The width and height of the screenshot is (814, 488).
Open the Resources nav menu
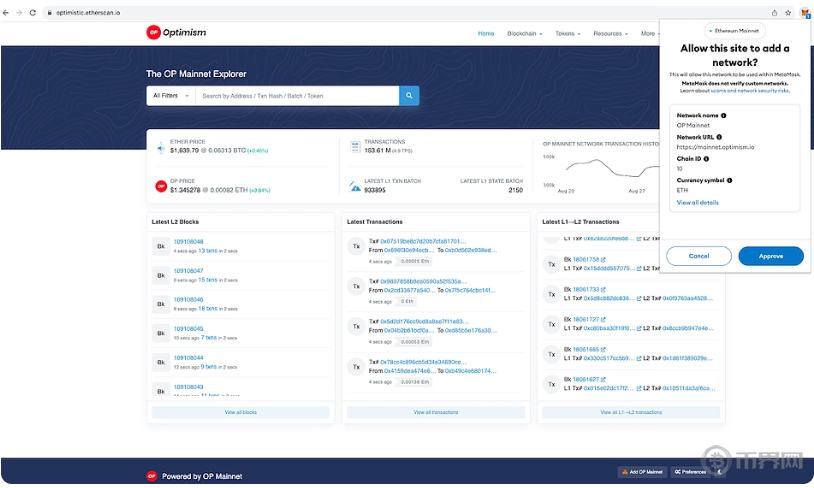coord(610,33)
